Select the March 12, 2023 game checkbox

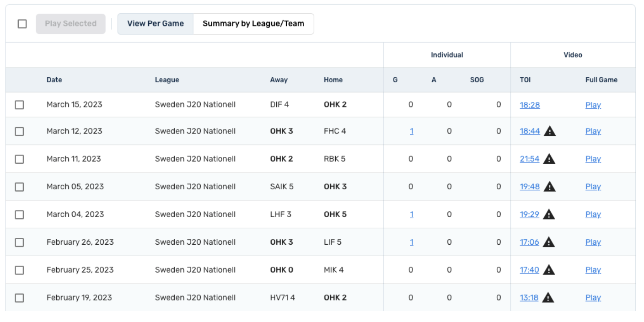point(19,131)
